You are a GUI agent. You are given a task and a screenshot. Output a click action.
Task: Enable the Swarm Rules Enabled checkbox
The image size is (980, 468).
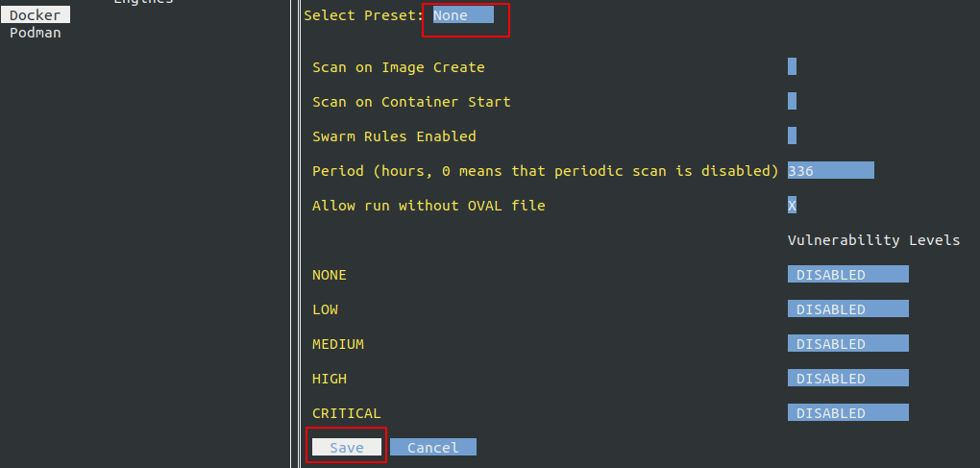click(x=792, y=136)
